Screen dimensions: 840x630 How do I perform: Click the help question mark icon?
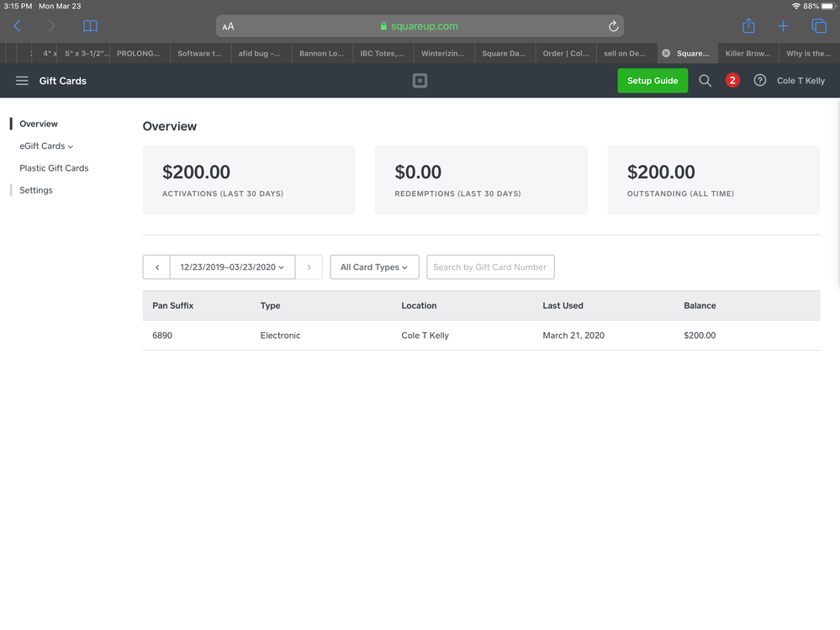(760, 81)
